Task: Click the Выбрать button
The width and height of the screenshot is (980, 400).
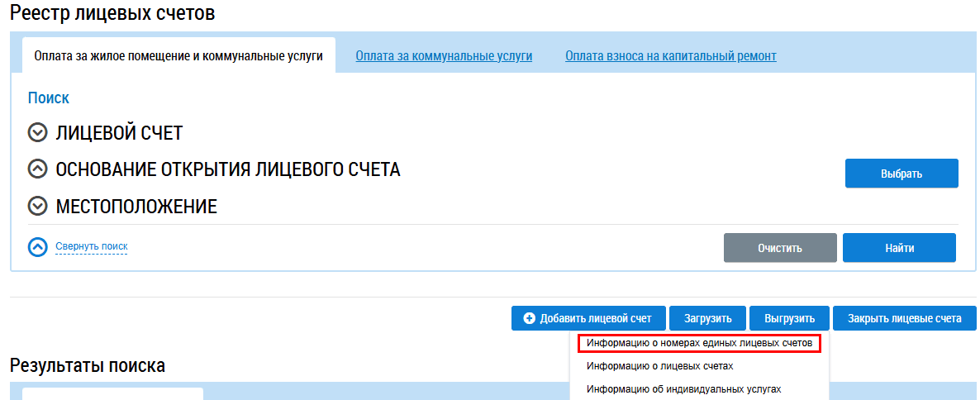Action: tap(902, 173)
